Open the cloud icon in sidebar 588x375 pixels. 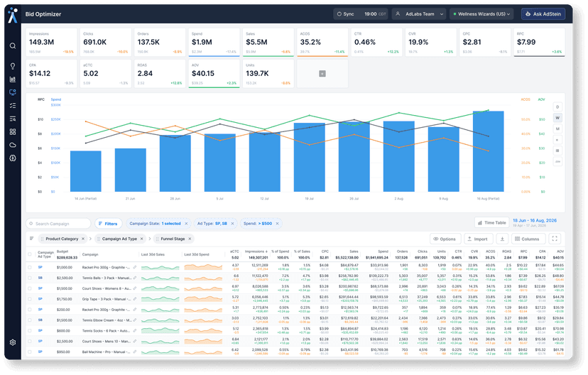tap(13, 145)
